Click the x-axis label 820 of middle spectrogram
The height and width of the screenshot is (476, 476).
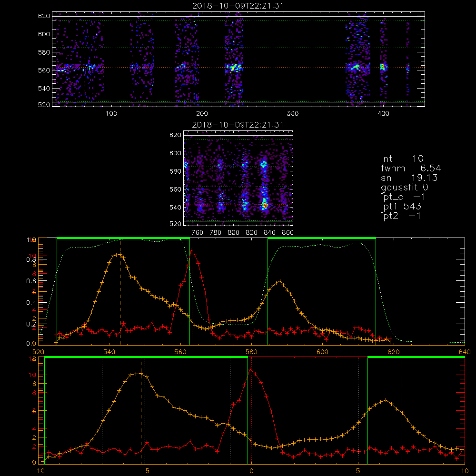coord(251,233)
